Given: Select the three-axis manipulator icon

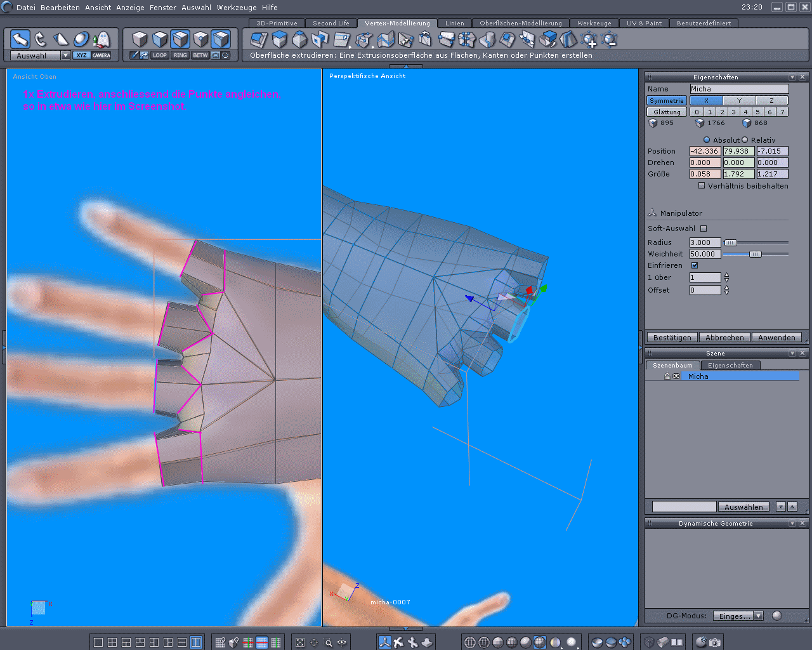Looking at the screenshot, I should click(385, 642).
